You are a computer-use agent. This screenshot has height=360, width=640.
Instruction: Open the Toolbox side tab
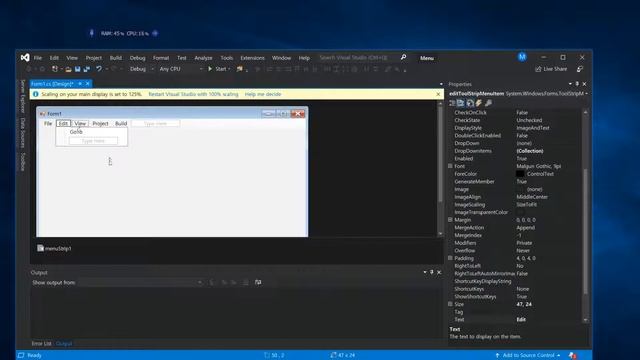pyautogui.click(x=23, y=162)
